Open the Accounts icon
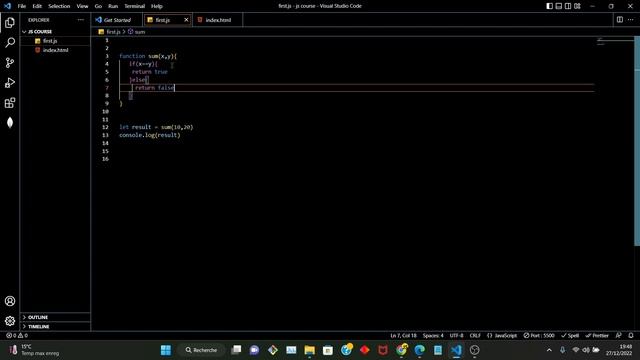This screenshot has width=640, height=360. 10,301
